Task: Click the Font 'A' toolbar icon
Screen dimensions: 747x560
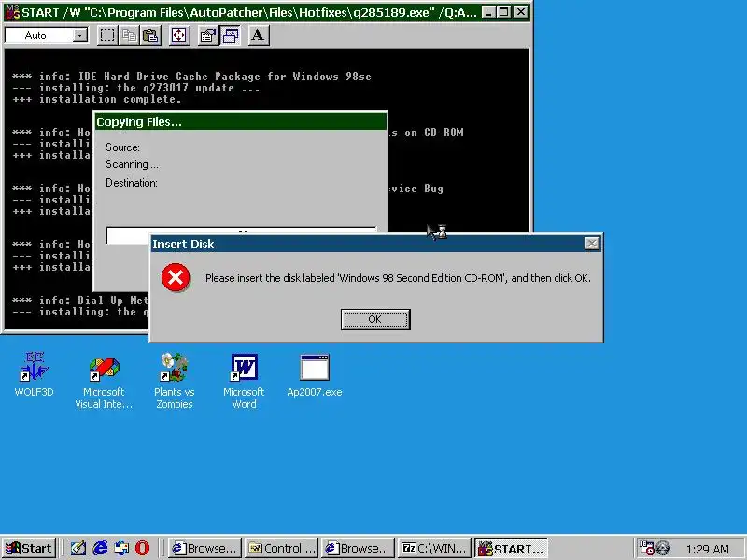Action: 259,35
